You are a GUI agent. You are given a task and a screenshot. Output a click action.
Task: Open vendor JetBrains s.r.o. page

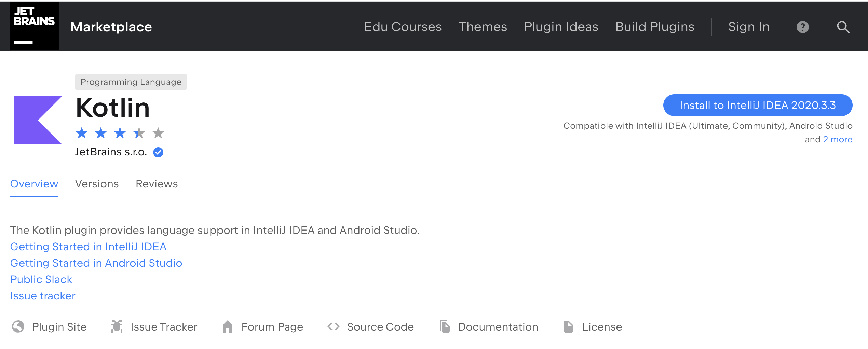pyautogui.click(x=111, y=152)
